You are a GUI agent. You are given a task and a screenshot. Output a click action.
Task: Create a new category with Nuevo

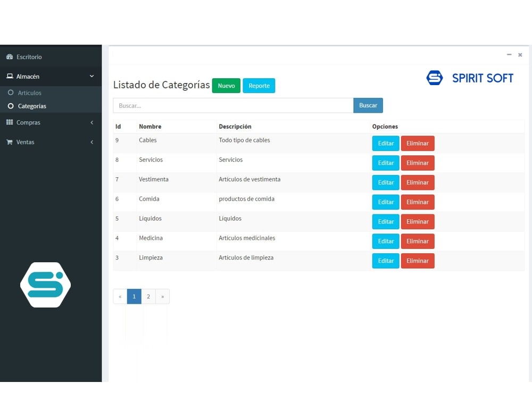pyautogui.click(x=226, y=86)
